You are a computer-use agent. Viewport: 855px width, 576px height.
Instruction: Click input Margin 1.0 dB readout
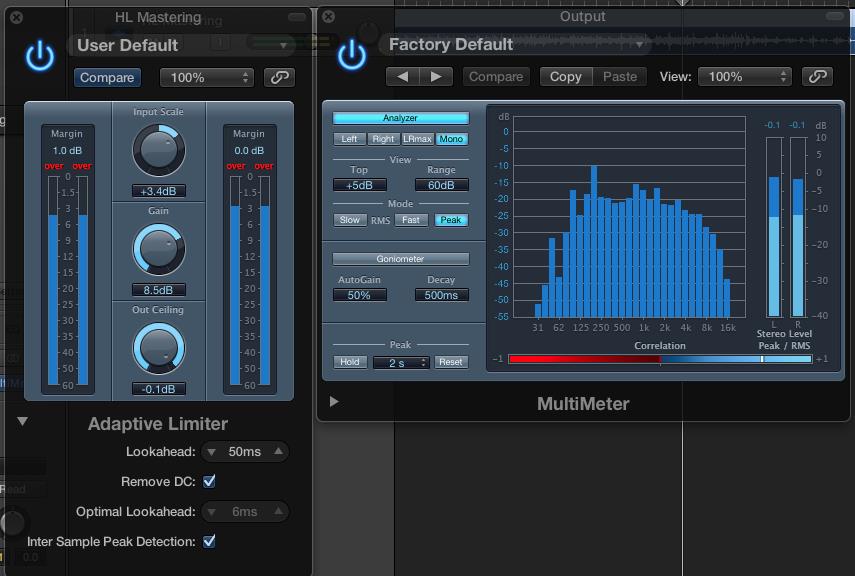[x=67, y=151]
